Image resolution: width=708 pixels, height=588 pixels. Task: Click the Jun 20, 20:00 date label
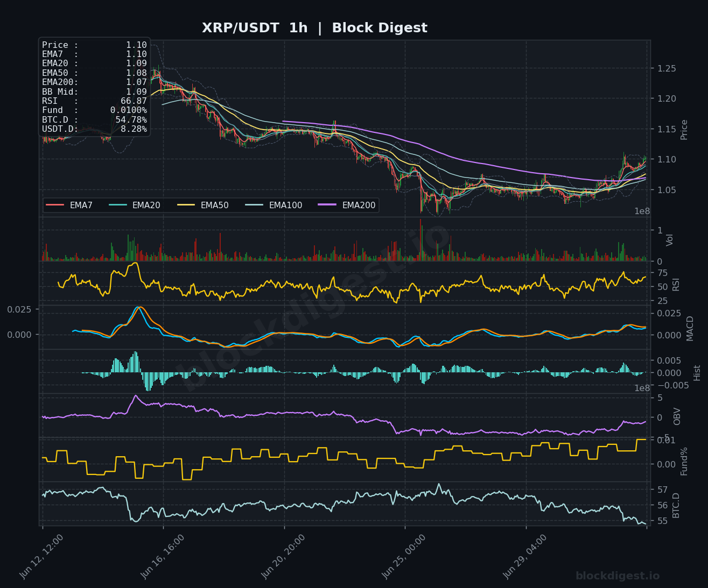click(283, 556)
